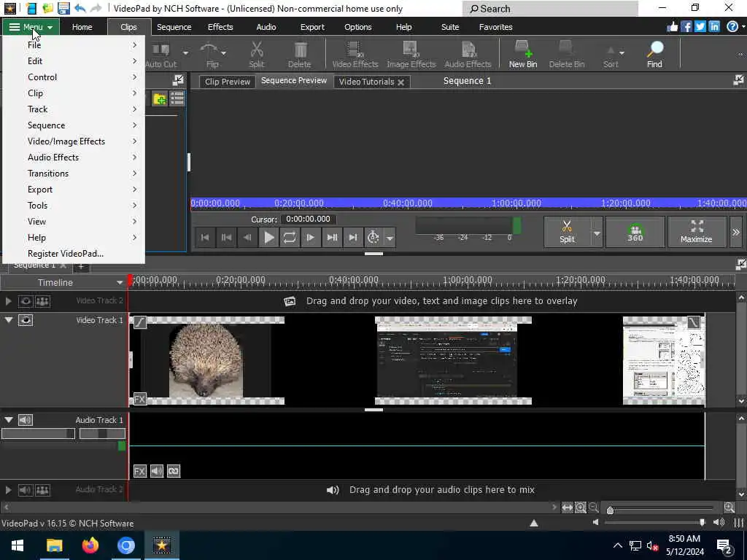Click the LinkedIn share icon
This screenshot has height=560, width=747.
click(713, 27)
